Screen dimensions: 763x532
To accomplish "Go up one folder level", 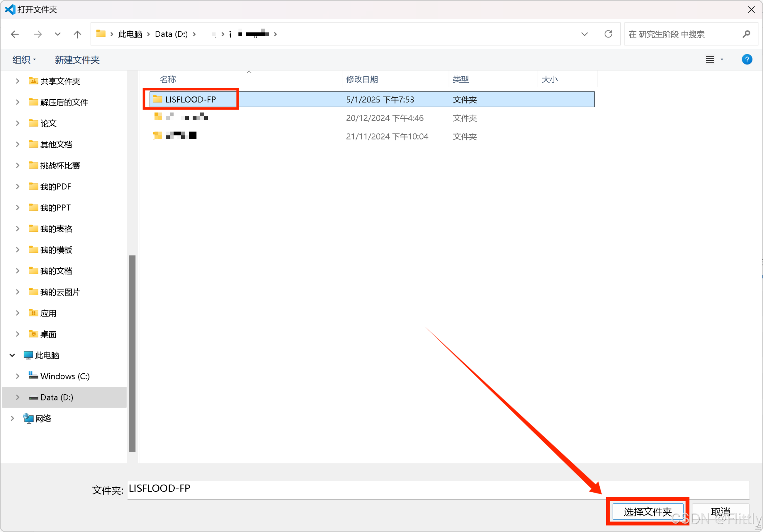I will (77, 34).
